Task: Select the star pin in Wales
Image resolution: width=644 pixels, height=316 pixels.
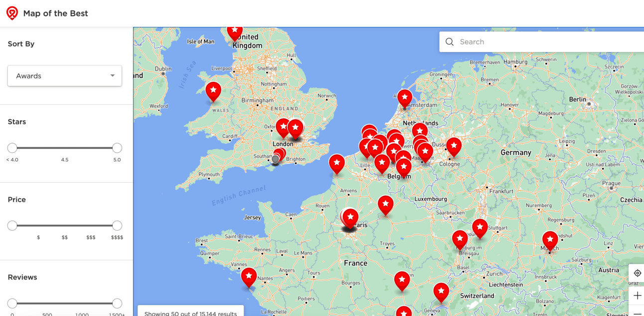Action: (213, 91)
